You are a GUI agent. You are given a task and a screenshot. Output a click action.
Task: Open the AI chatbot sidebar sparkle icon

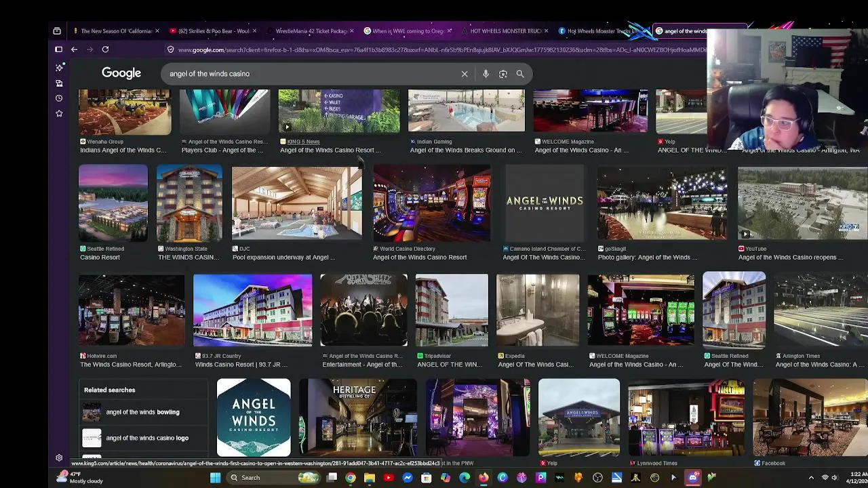(x=59, y=68)
